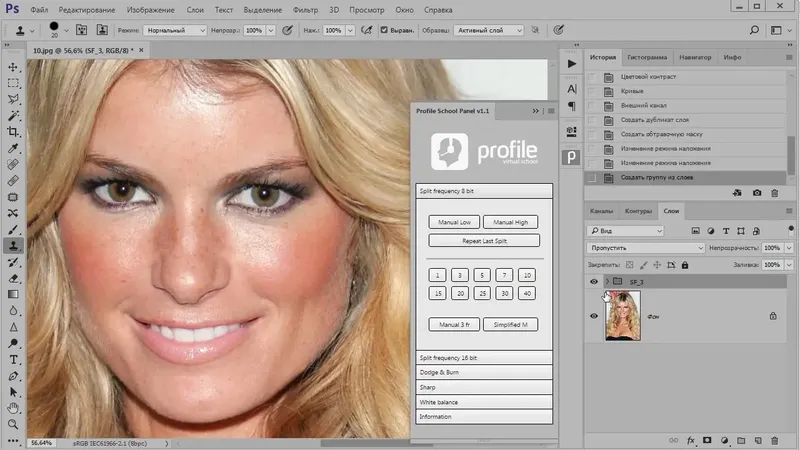
Task: Collapse the Profile School Panel arrows
Action: tap(535, 111)
